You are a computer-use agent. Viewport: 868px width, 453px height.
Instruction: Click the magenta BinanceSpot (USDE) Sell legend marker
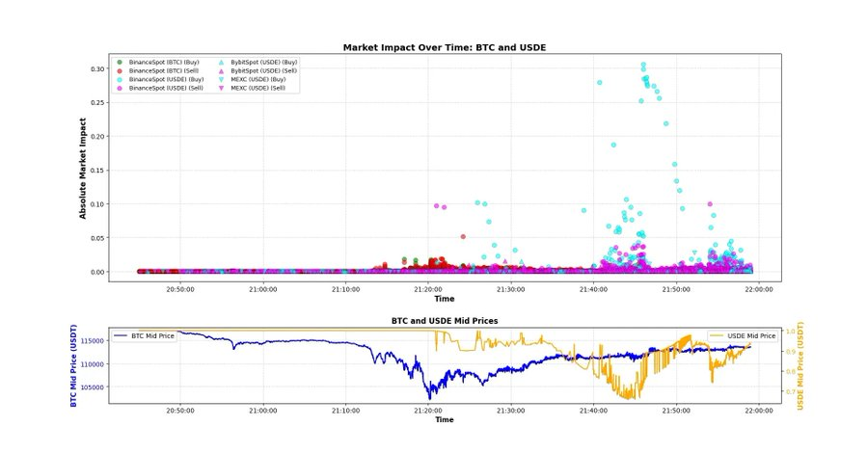click(120, 88)
